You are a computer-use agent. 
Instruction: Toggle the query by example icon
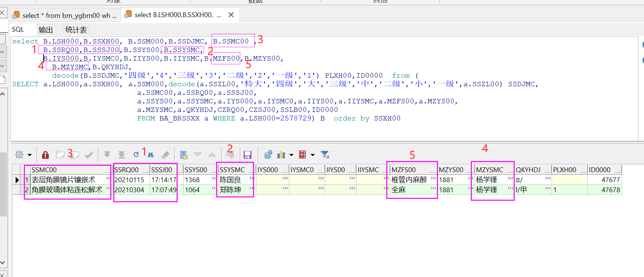click(x=184, y=155)
